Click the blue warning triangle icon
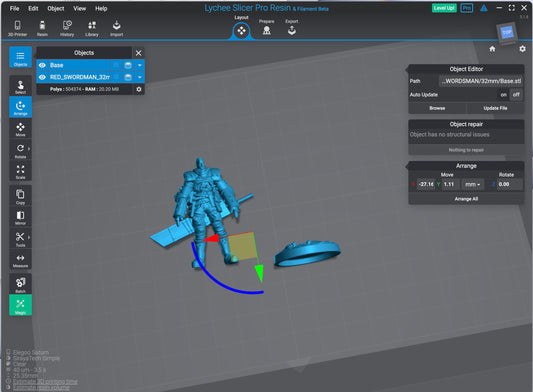The image size is (533, 392). tap(483, 8)
